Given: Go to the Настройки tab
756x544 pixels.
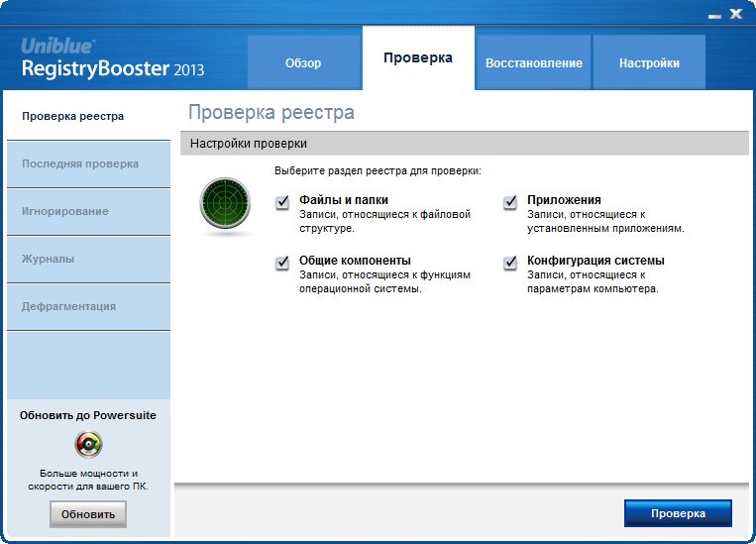Looking at the screenshot, I should click(x=649, y=62).
